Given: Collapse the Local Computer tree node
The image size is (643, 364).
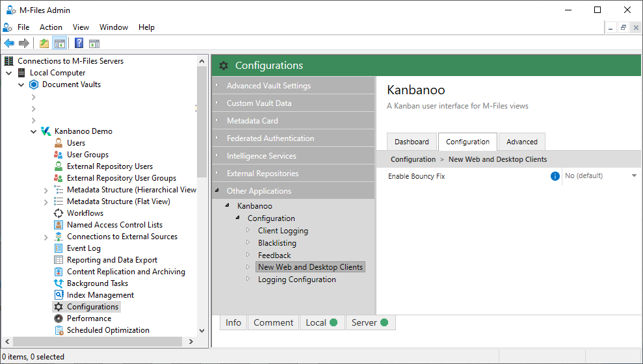Looking at the screenshot, I should pos(9,73).
